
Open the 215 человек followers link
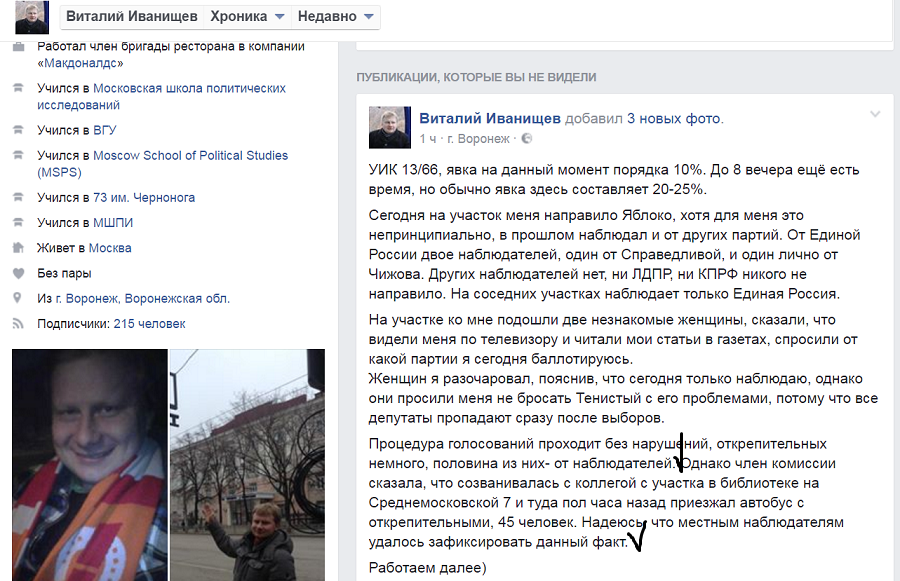pyautogui.click(x=149, y=324)
